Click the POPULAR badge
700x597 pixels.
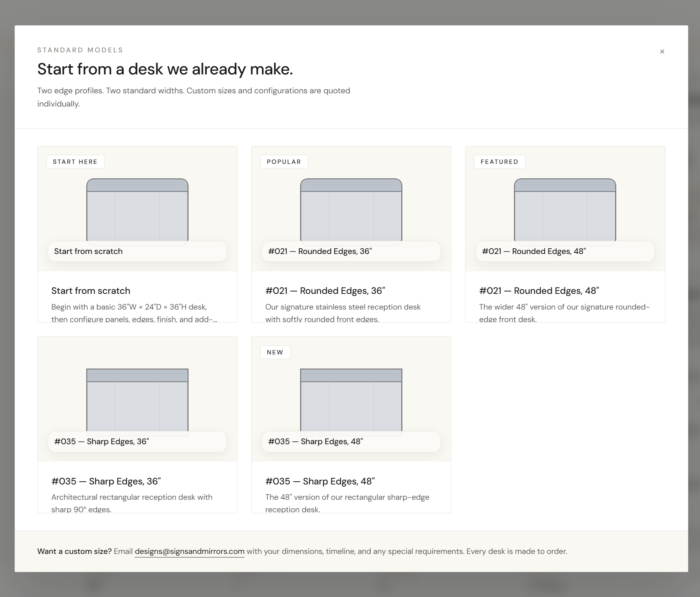[x=284, y=162]
